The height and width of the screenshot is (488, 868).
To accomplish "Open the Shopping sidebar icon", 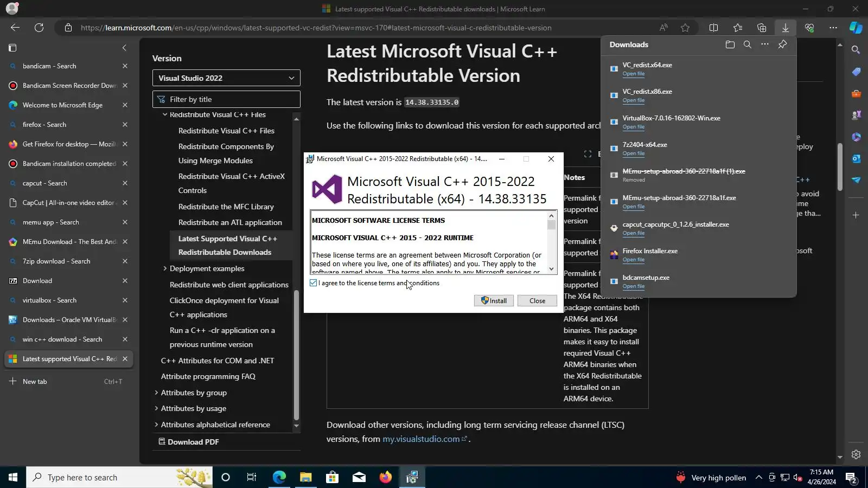I will coord(856,72).
